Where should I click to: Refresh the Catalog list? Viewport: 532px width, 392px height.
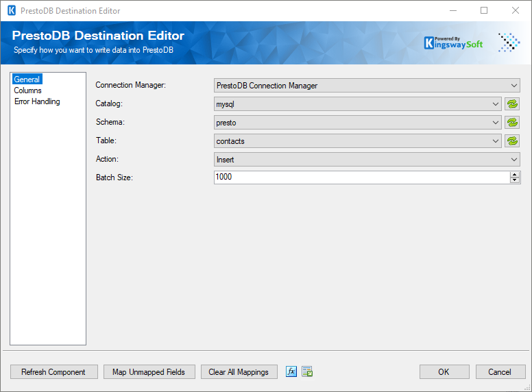pyautogui.click(x=512, y=104)
